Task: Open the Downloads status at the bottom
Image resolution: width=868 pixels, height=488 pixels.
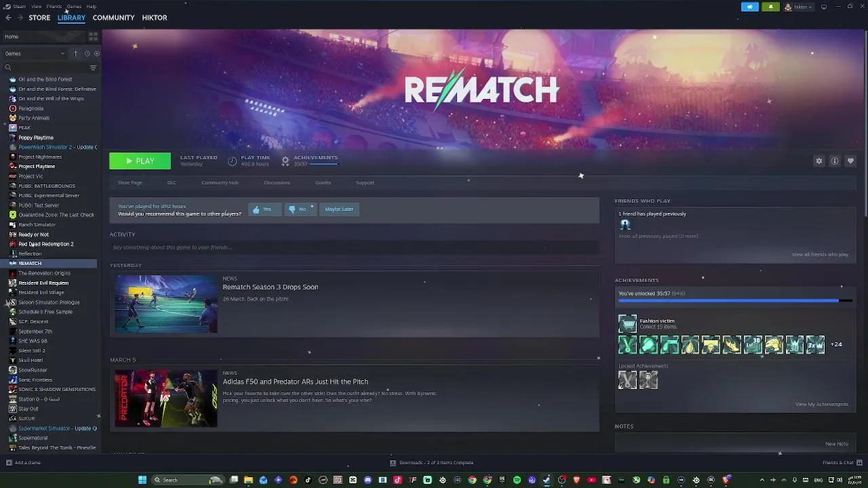Action: pyautogui.click(x=432, y=462)
